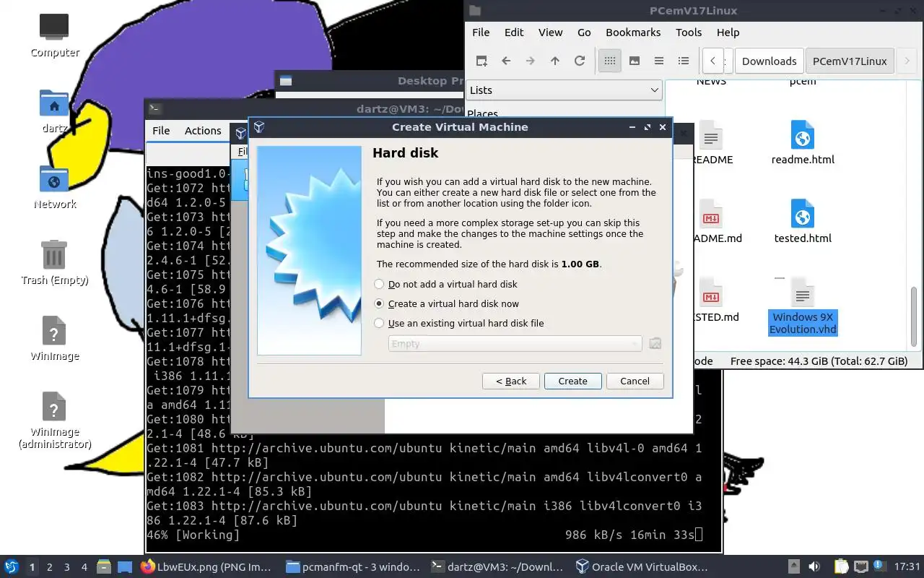
Task: Switch file manager to thumbnail view
Action: coord(635,61)
